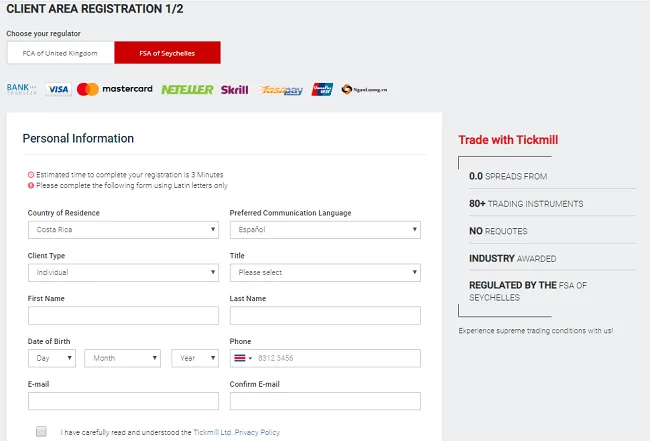Image resolution: width=650 pixels, height=441 pixels.
Task: Click the Personal Information heading
Action: pyautogui.click(x=78, y=138)
